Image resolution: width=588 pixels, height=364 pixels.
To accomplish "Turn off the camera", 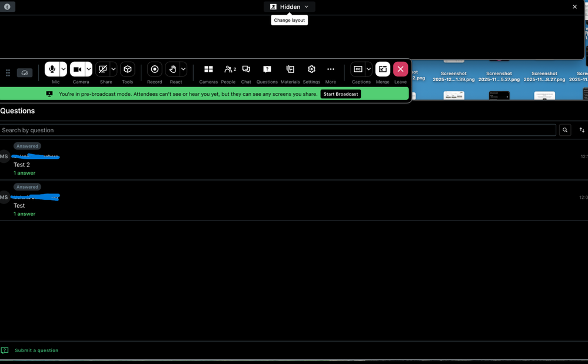I will [x=77, y=69].
